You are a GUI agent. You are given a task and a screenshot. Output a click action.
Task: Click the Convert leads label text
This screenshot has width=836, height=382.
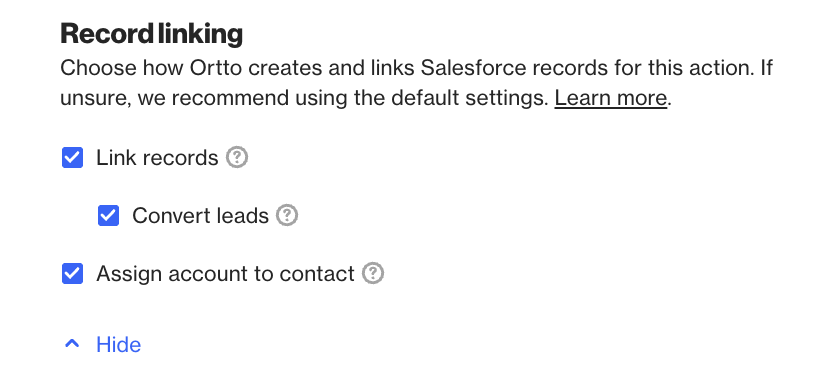click(200, 216)
